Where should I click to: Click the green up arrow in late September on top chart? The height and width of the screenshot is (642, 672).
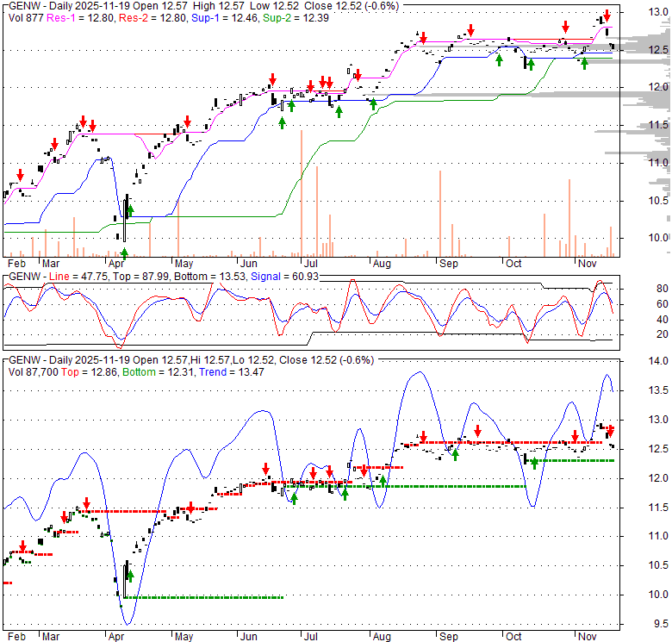[x=499, y=59]
